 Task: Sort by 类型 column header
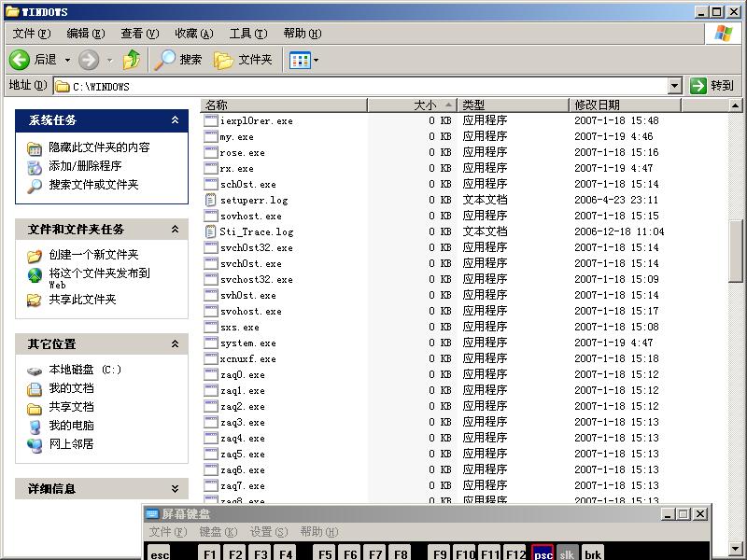(514, 105)
